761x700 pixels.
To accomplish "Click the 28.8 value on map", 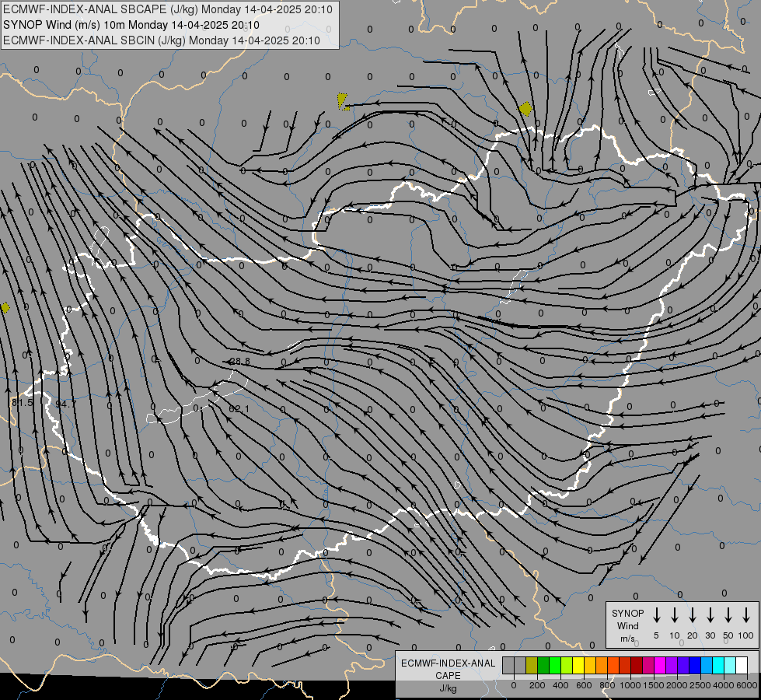I will point(239,362).
